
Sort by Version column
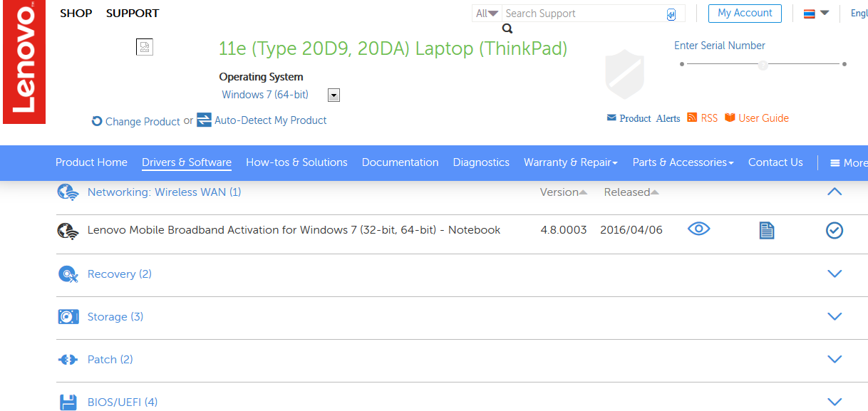[564, 192]
